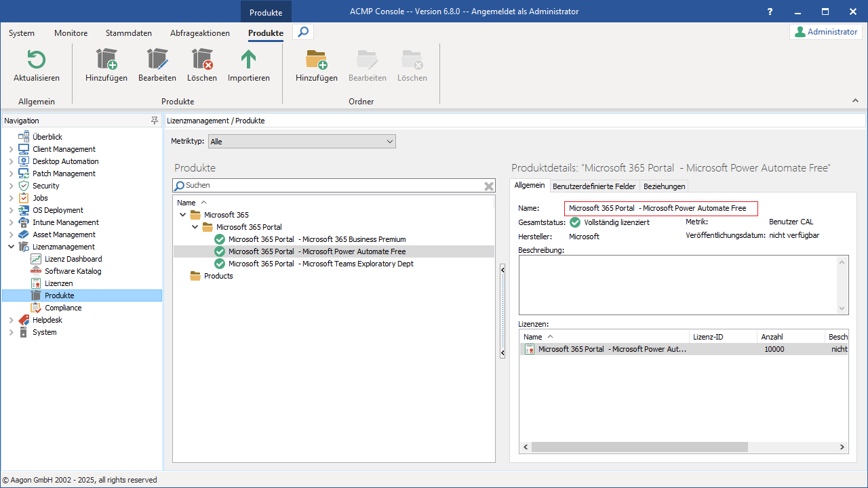Open the Metriktyp dropdown
Viewport: 868px width, 488px height.
(389, 142)
